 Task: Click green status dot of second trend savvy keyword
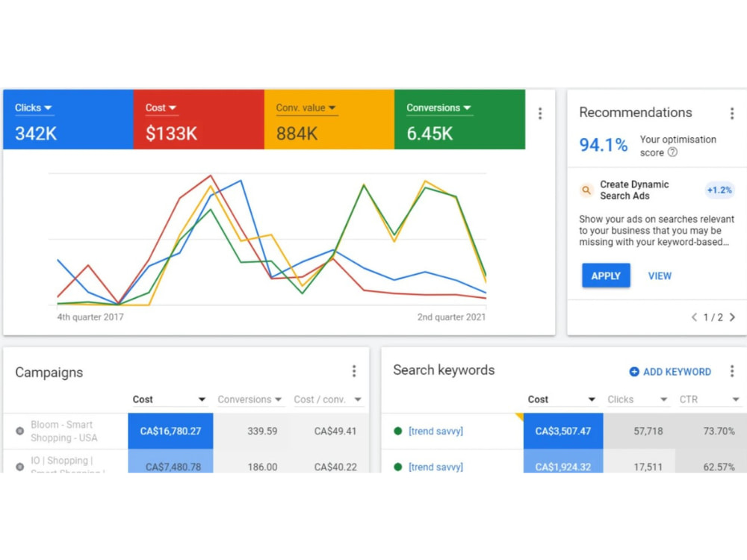[x=398, y=467]
